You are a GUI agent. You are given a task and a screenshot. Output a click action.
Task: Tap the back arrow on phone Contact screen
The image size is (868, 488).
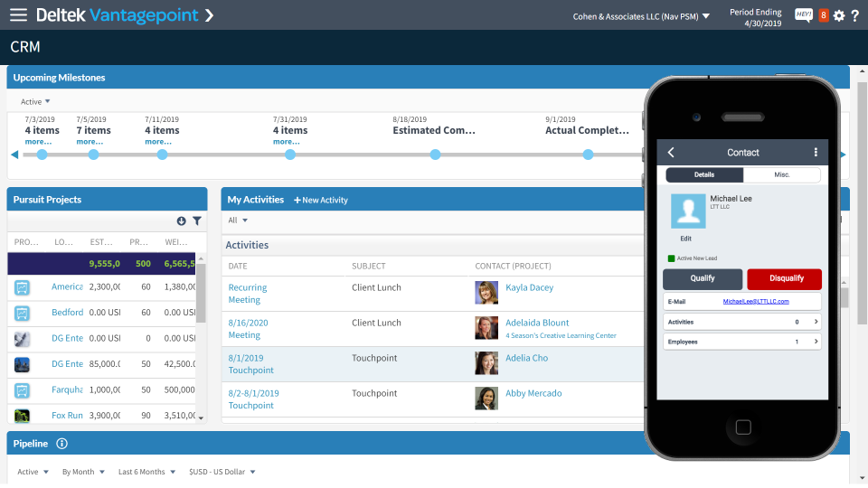click(671, 152)
